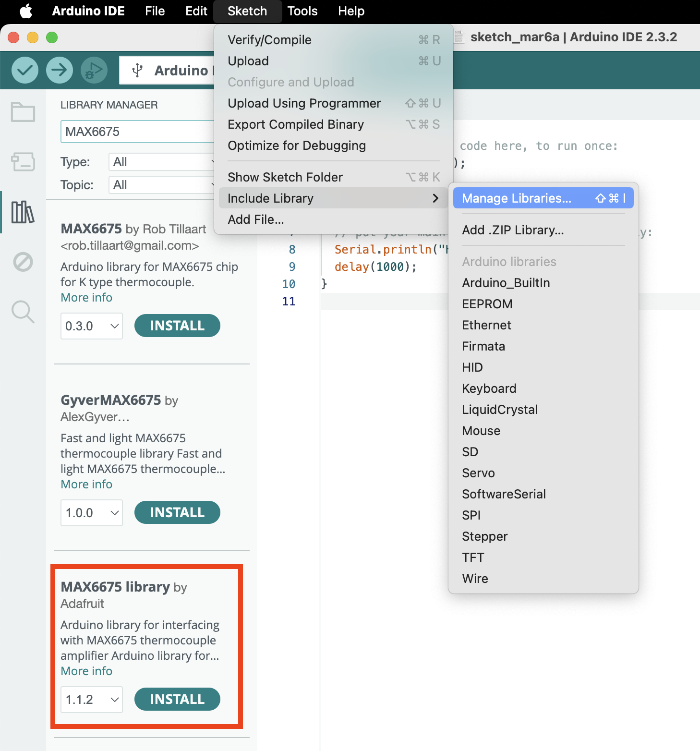
Task: Choose Upload from Sketch menu
Action: 334,61
